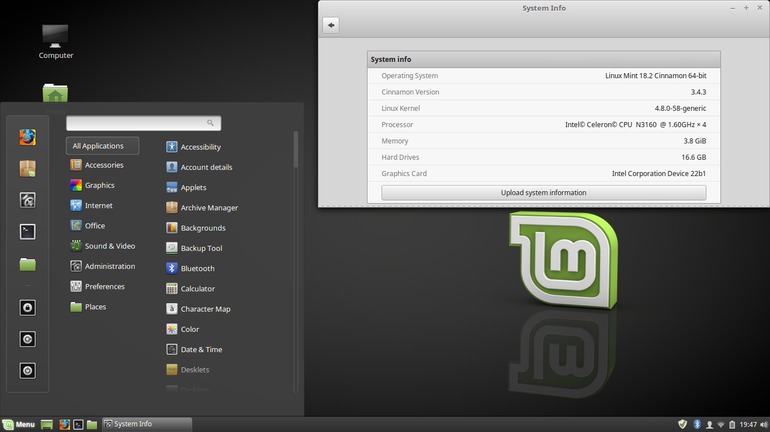Click the clock showing 19:47
Image resolution: width=770 pixels, height=432 pixels.
click(748, 425)
